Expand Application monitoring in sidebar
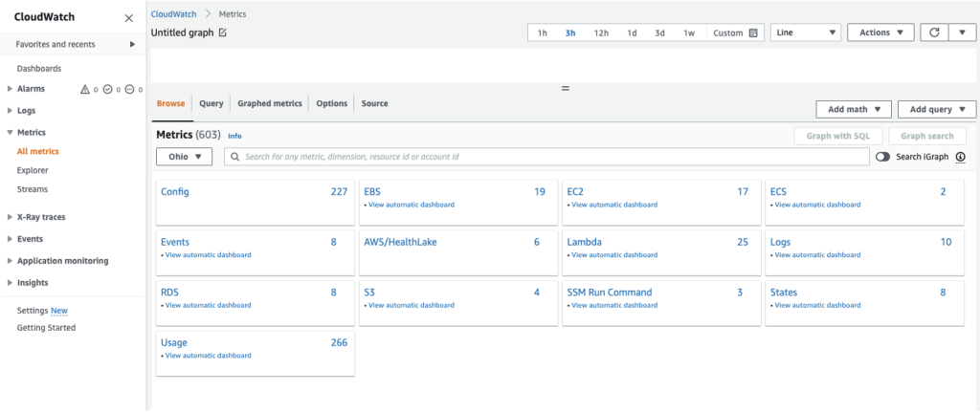980x413 pixels. 10,261
